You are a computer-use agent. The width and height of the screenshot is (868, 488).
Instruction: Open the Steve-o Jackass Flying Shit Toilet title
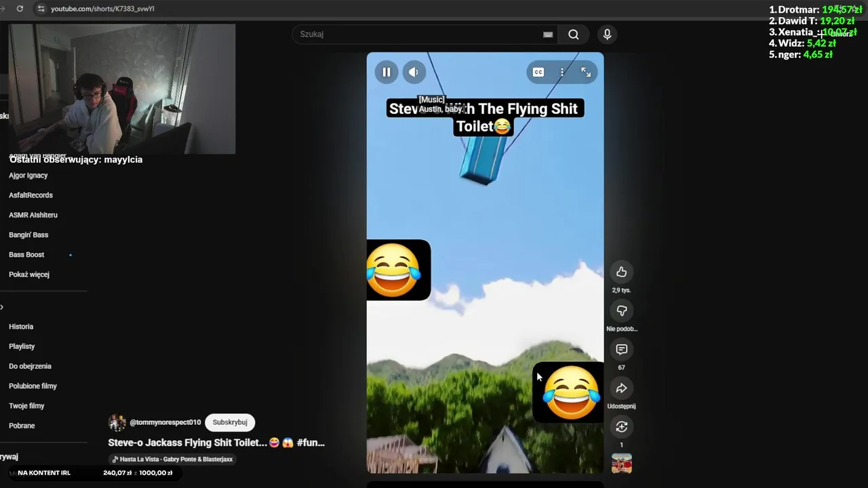216,443
